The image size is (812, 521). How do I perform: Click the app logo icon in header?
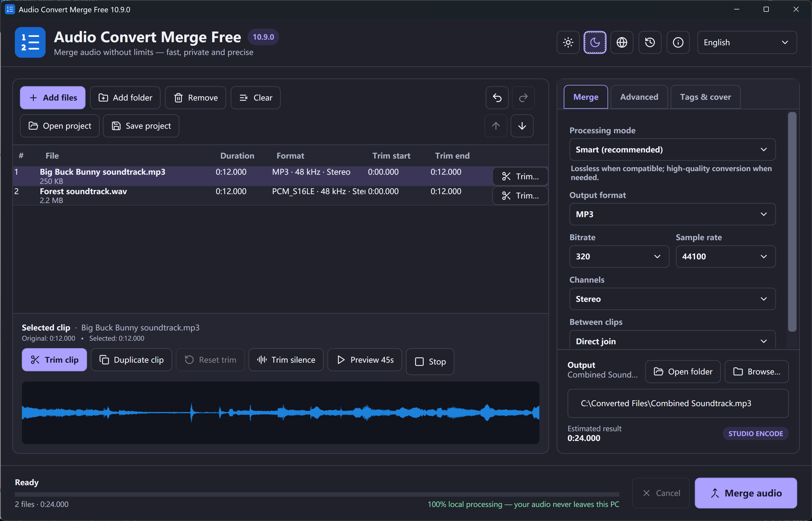click(x=30, y=42)
